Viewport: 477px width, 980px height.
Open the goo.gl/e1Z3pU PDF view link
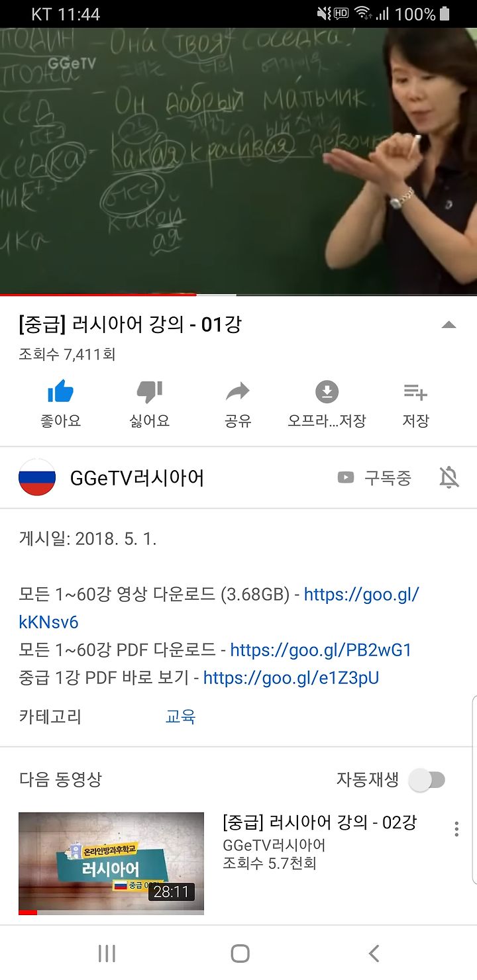point(291,677)
